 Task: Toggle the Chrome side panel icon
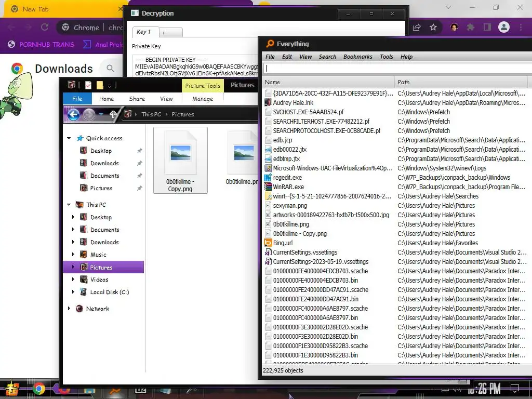pyautogui.click(x=487, y=27)
